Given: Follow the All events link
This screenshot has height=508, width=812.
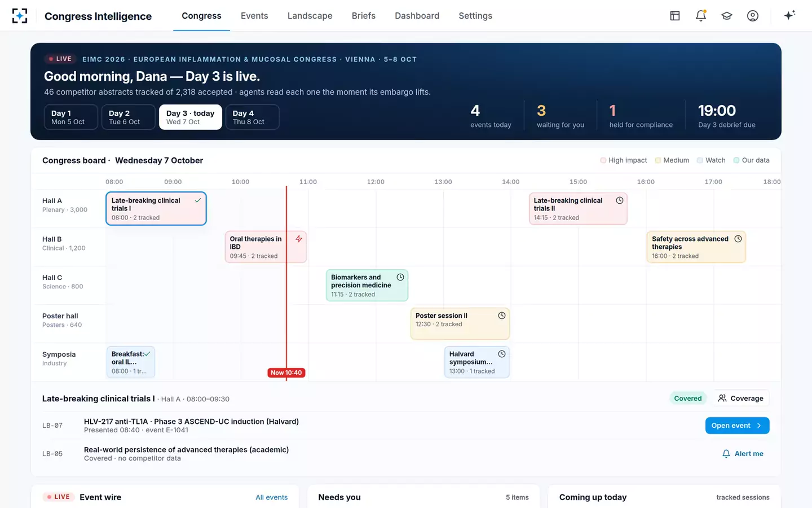Looking at the screenshot, I should pyautogui.click(x=271, y=497).
